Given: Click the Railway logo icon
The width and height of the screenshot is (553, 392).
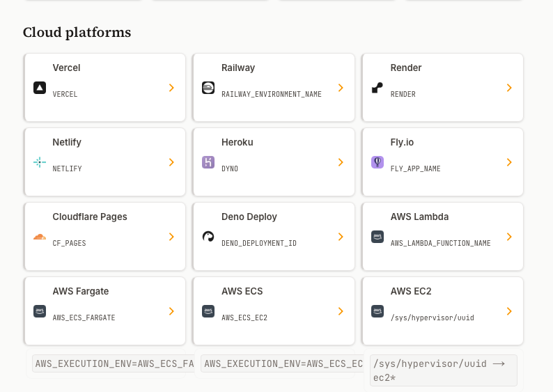Looking at the screenshot, I should point(208,88).
